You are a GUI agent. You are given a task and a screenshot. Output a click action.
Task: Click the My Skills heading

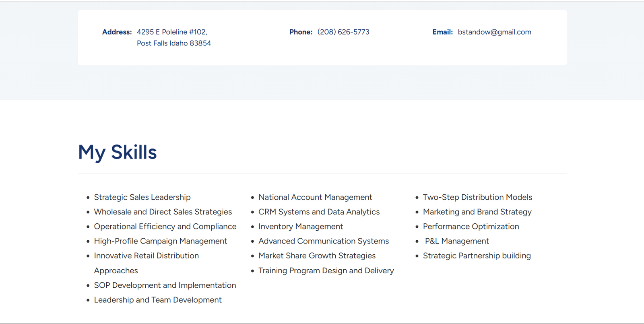click(117, 153)
